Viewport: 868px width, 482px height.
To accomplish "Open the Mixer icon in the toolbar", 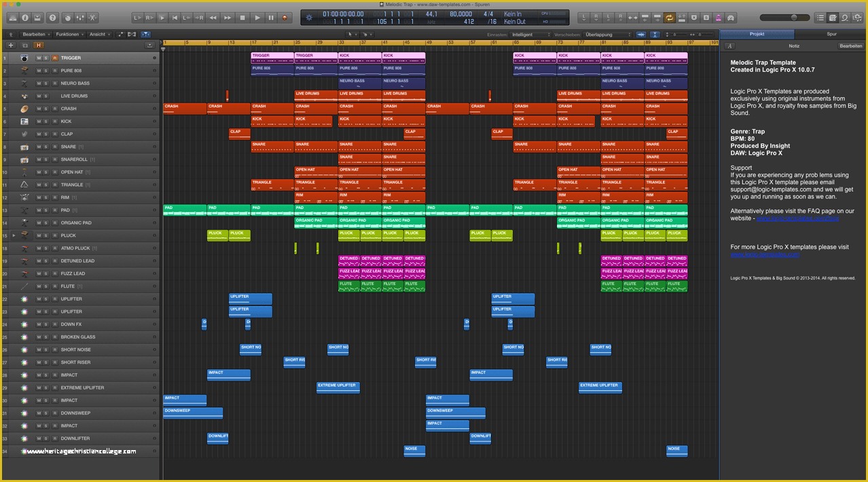I will click(x=82, y=18).
